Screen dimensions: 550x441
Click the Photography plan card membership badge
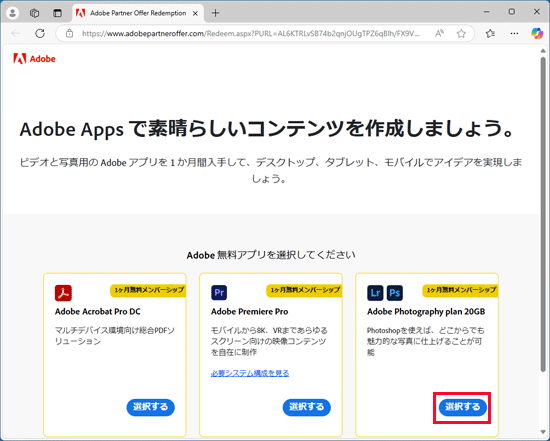click(x=460, y=290)
